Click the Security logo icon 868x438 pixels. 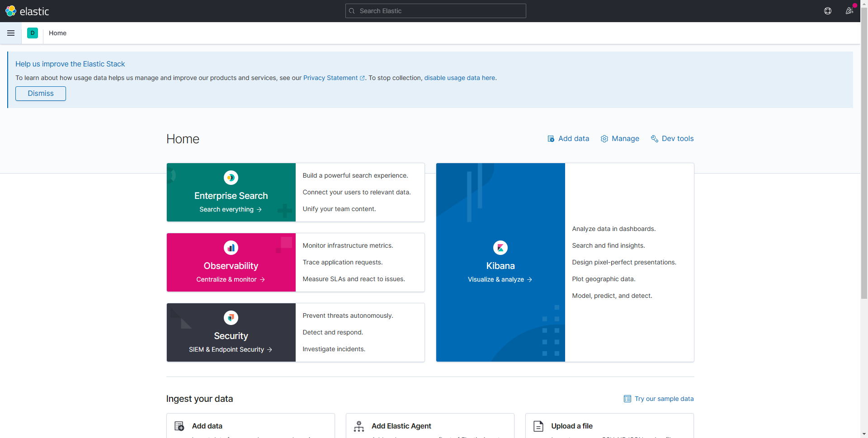[231, 318]
